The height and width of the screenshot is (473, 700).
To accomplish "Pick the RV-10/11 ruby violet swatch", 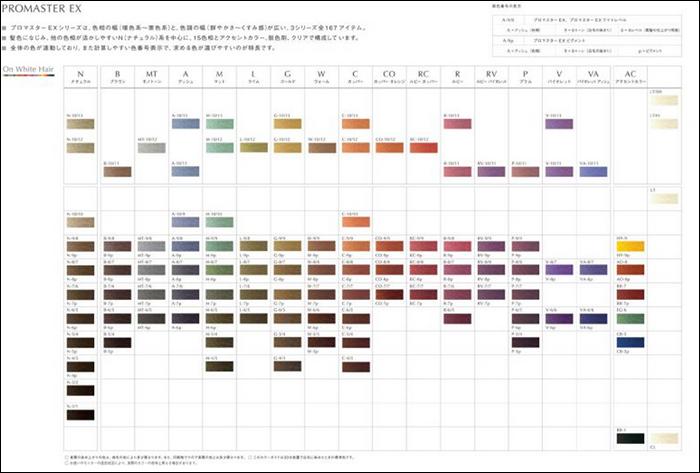I will click(x=491, y=171).
